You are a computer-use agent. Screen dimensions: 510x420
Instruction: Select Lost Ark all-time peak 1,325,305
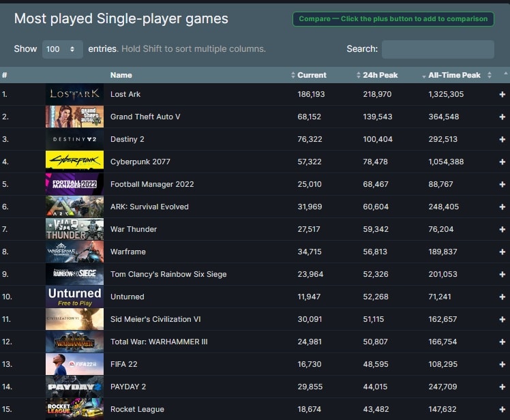(446, 94)
